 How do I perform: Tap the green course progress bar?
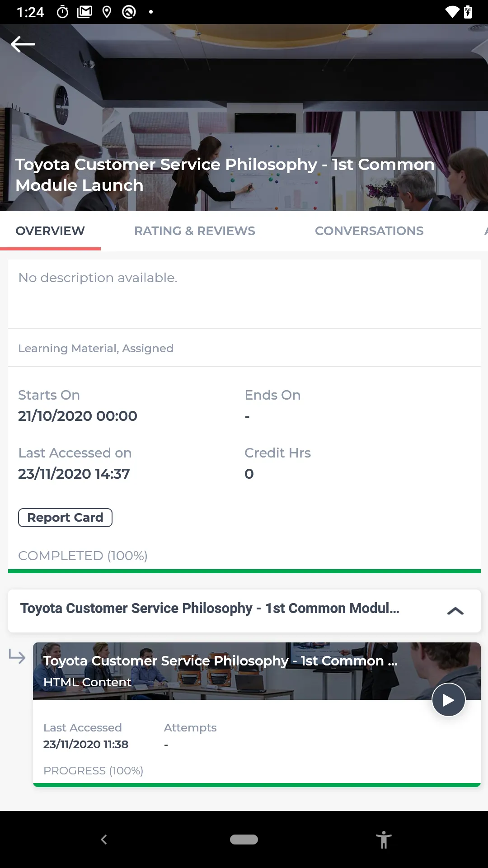point(244,571)
